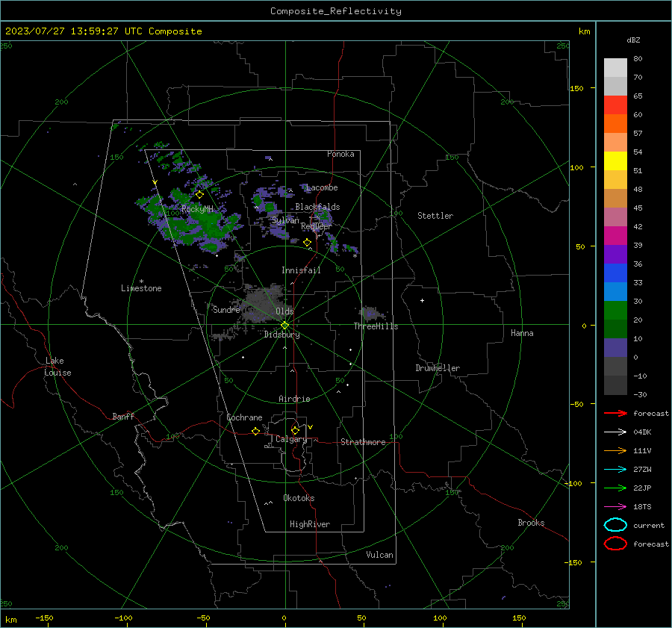The image size is (672, 628).
Task: Click the RedDeer city label
Action: pyautogui.click(x=317, y=226)
